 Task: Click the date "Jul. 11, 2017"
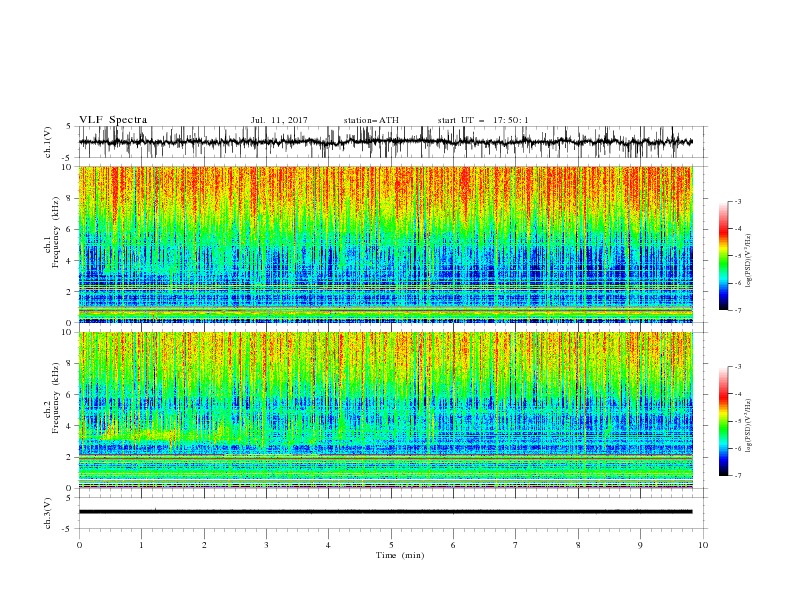point(279,120)
